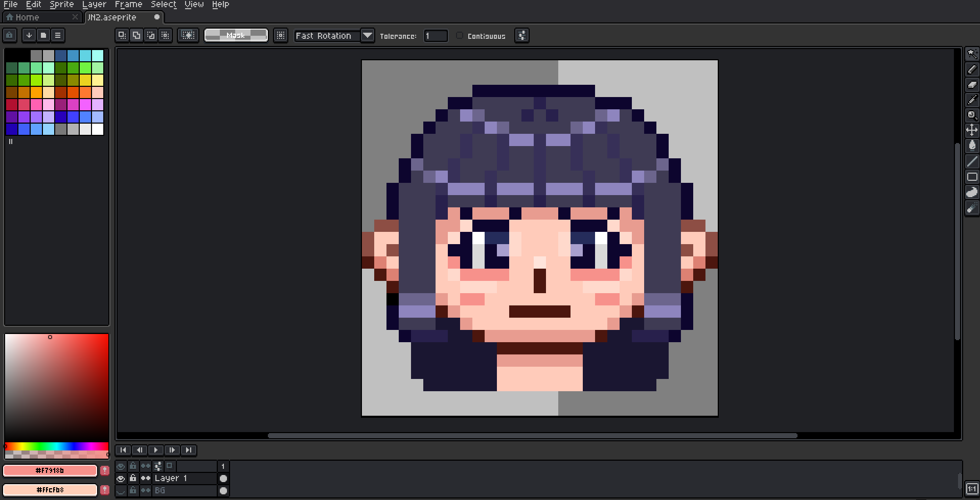Image resolution: width=980 pixels, height=500 pixels.
Task: Show the BG layer
Action: point(121,490)
